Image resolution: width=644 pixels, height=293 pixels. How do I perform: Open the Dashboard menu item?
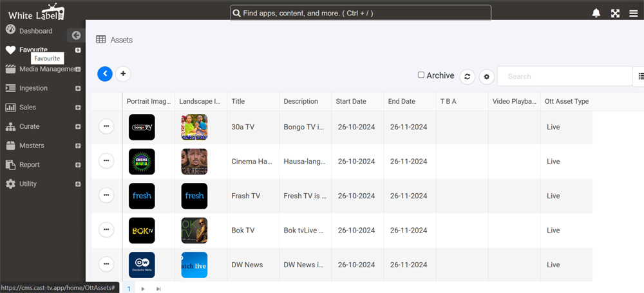click(x=35, y=31)
